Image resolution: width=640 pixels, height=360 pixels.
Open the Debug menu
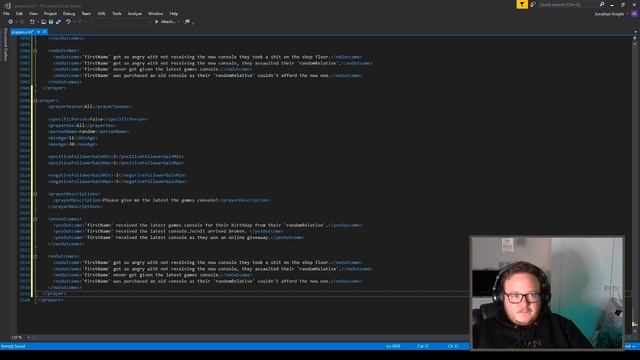pos(69,13)
